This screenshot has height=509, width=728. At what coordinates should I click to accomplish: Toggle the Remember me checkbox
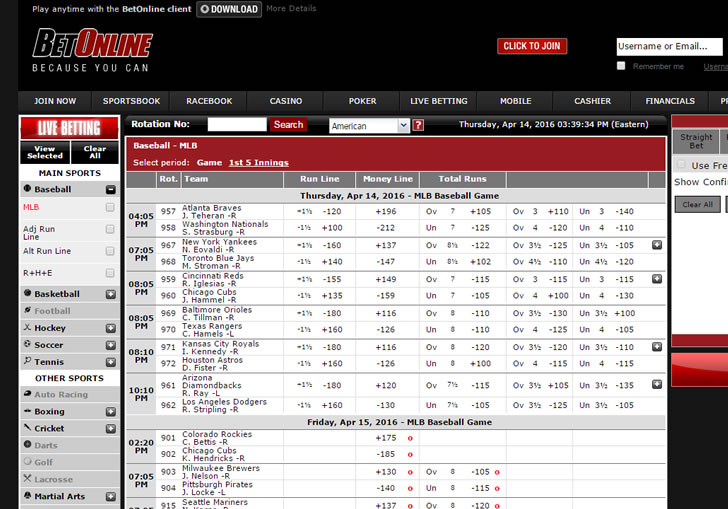click(621, 65)
